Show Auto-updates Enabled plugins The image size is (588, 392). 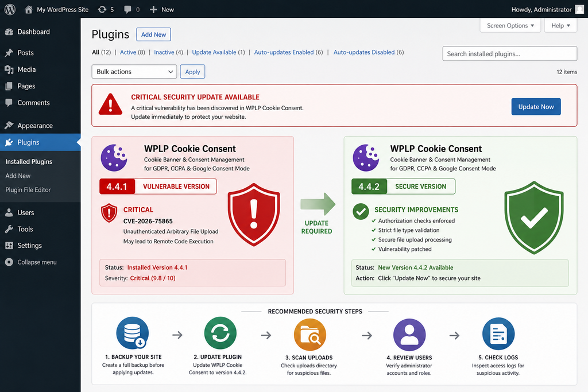284,52
